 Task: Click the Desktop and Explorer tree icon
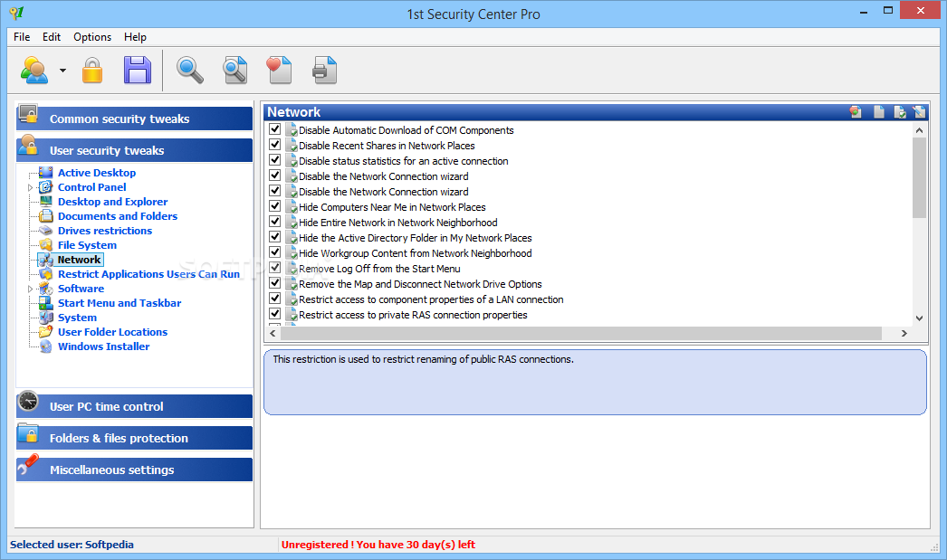(46, 202)
